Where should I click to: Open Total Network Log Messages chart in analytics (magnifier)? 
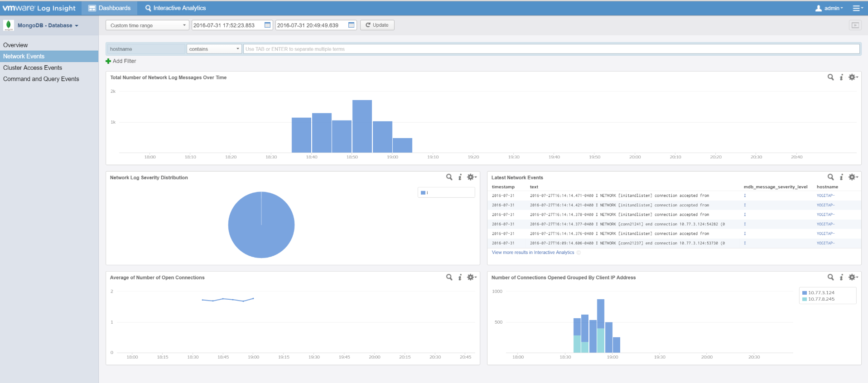point(830,77)
